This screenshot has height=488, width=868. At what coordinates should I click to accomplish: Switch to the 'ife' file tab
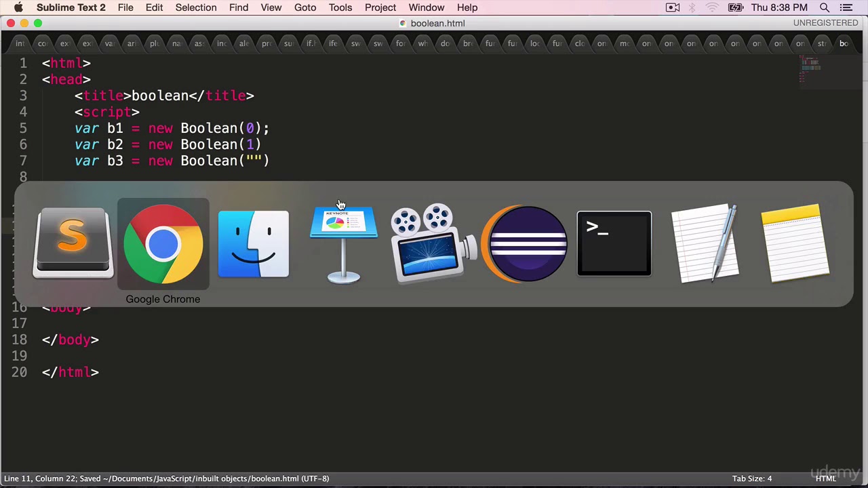point(333,43)
